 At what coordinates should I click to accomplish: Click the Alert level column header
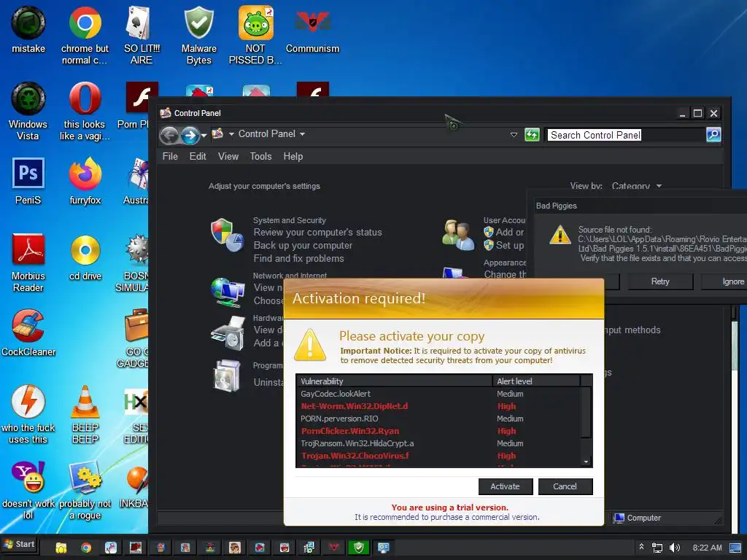(536, 381)
